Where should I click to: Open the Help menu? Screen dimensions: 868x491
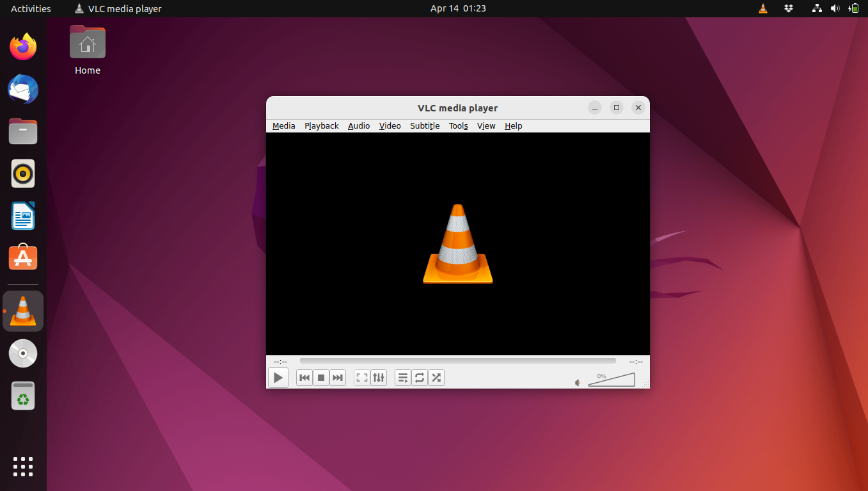pos(514,126)
